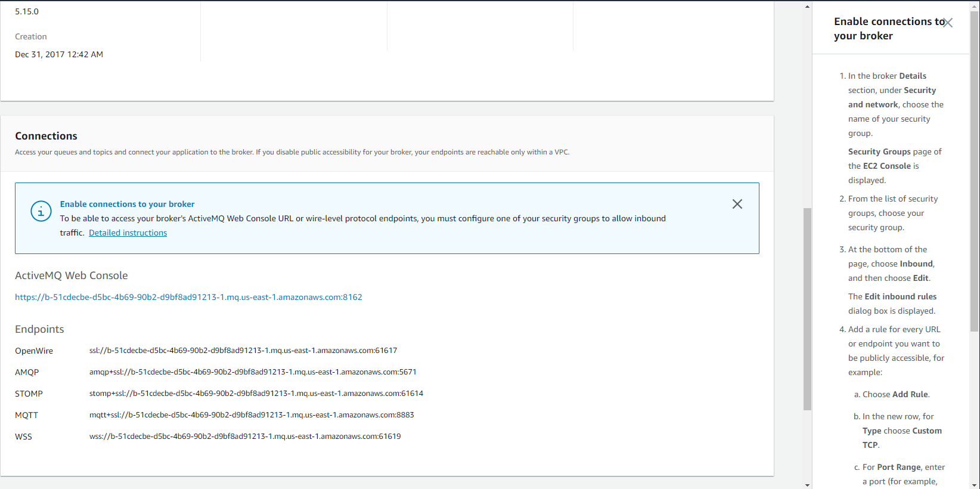Open the Detailed instructions link

128,233
